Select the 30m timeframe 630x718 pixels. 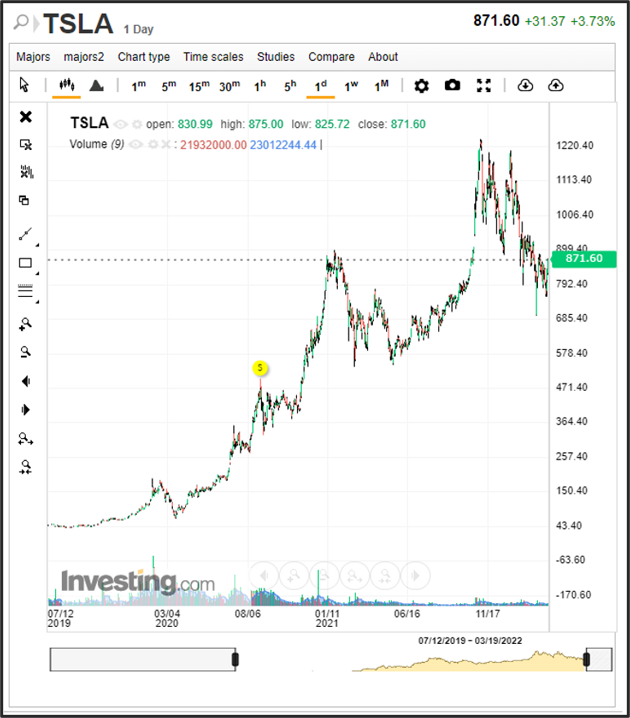click(x=229, y=86)
